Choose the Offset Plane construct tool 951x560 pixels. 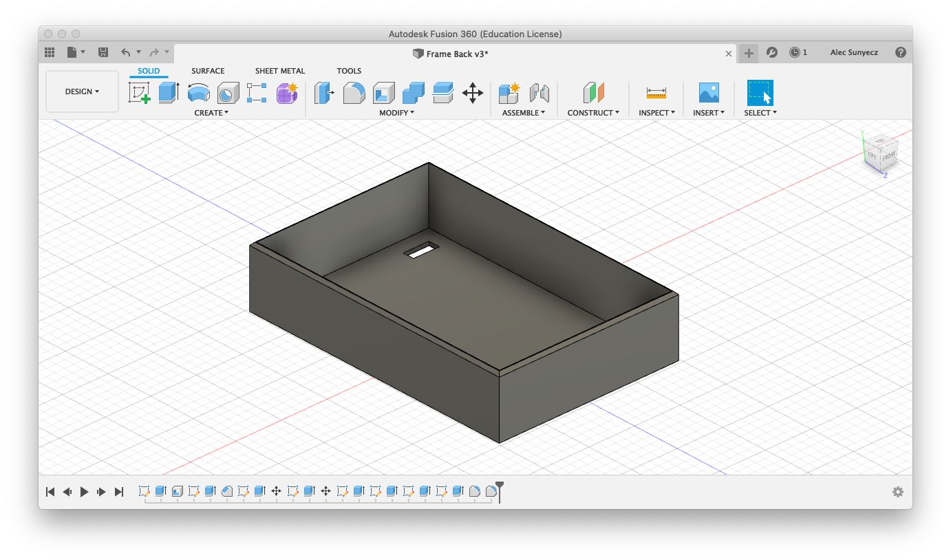593,92
